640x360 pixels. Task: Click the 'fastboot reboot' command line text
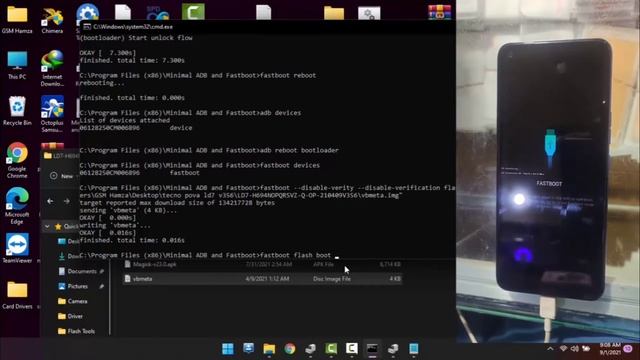[288, 76]
